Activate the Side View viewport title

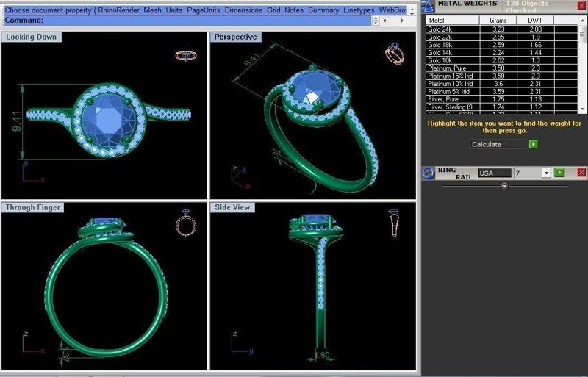tap(232, 207)
